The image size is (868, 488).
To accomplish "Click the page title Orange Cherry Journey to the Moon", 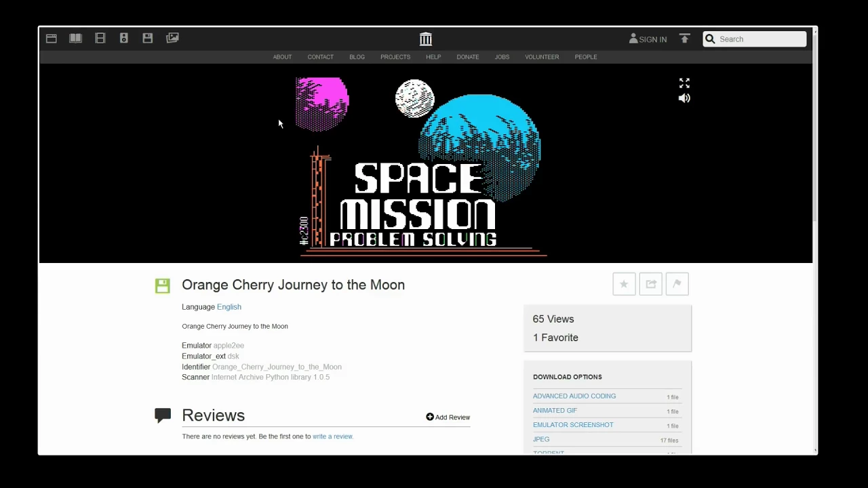I will point(293,285).
